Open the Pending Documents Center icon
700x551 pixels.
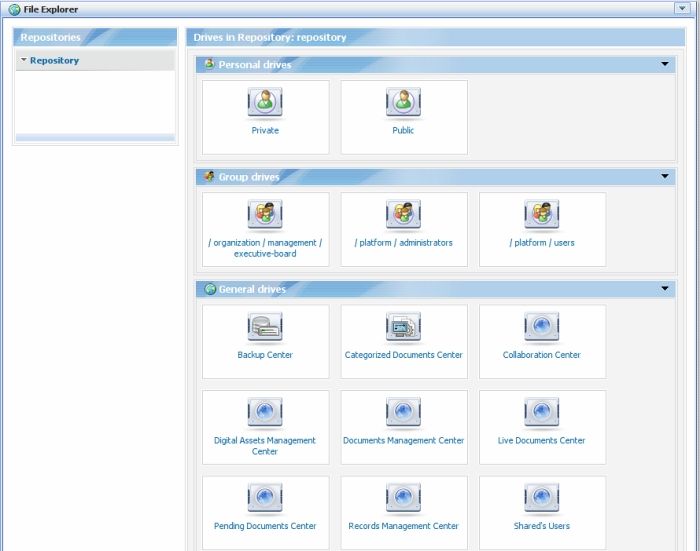pyautogui.click(x=265, y=499)
